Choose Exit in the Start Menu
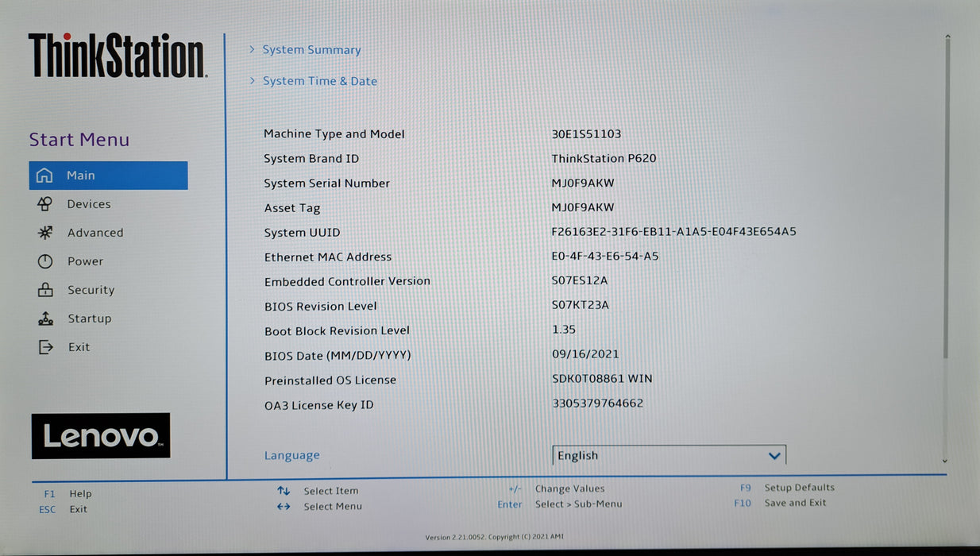The image size is (980, 556). tap(79, 347)
